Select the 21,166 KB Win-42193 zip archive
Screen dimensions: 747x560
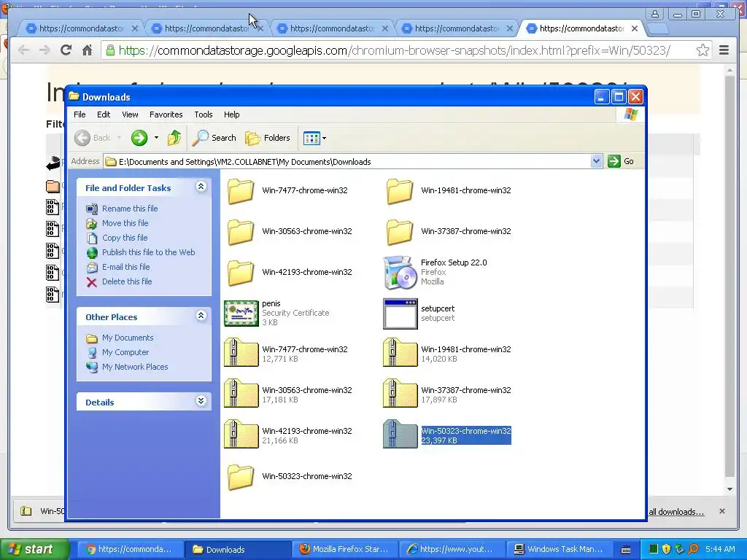click(x=241, y=435)
